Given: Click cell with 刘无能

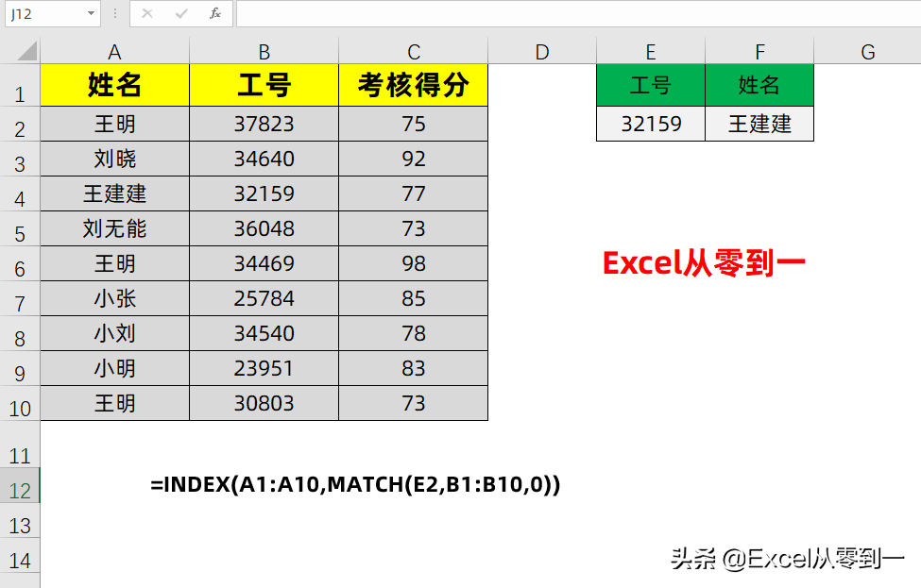Looking at the screenshot, I should 114,228.
